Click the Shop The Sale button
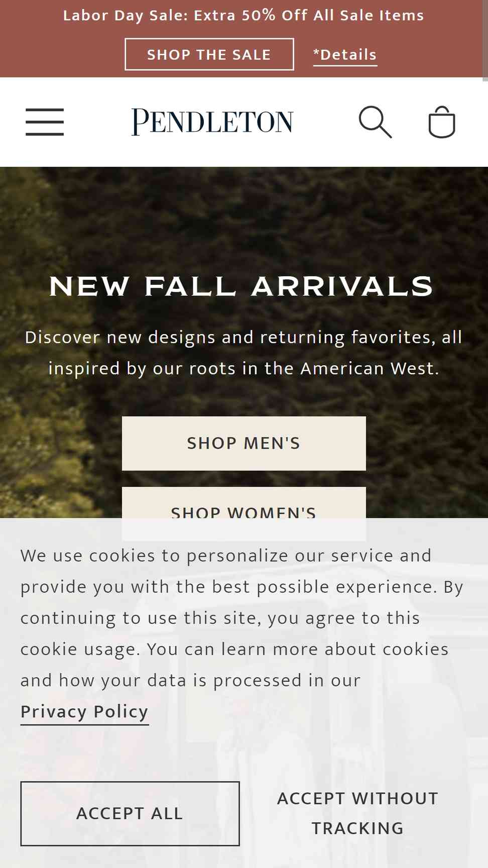 pos(209,54)
